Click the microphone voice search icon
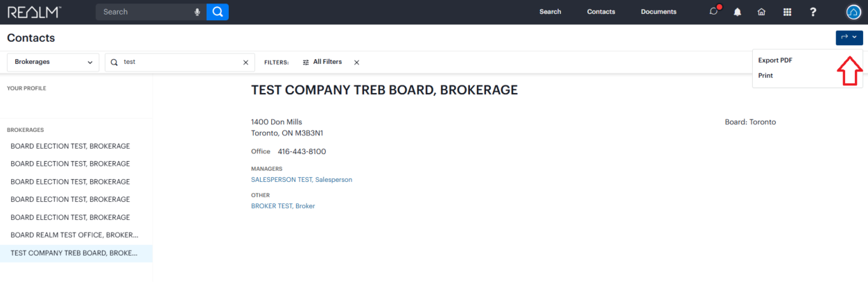 [x=198, y=12]
